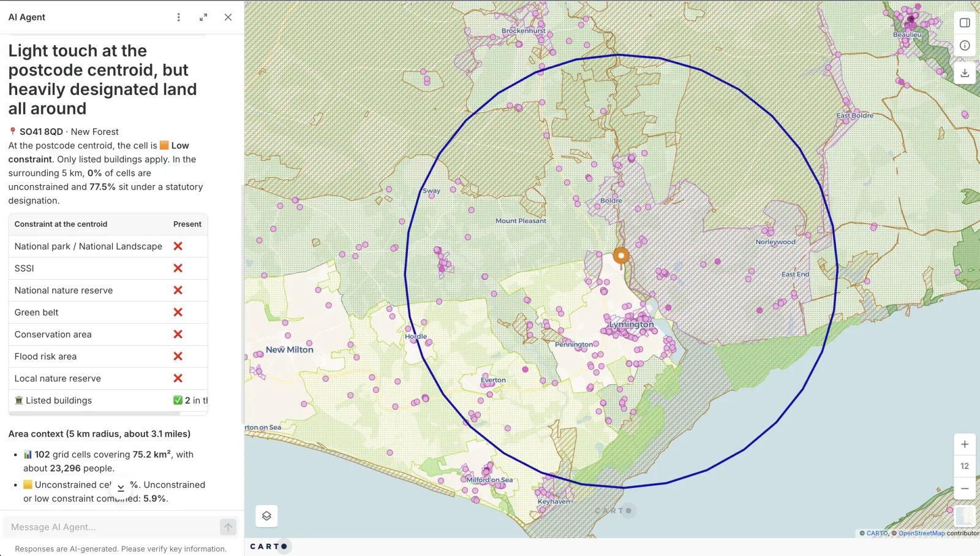Click the Milford on Sea map label
This screenshot has width=980, height=556.
490,480
